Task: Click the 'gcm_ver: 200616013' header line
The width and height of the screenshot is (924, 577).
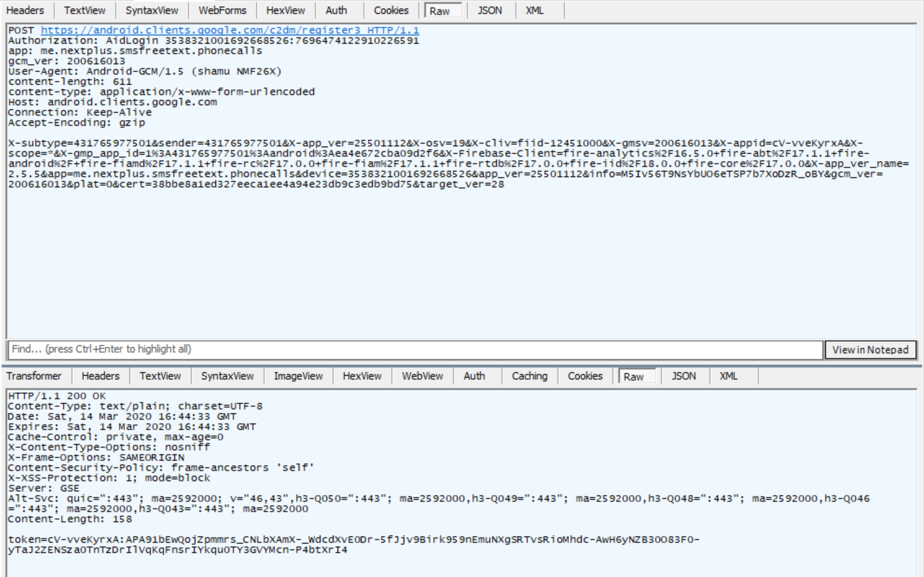Action: click(67, 61)
